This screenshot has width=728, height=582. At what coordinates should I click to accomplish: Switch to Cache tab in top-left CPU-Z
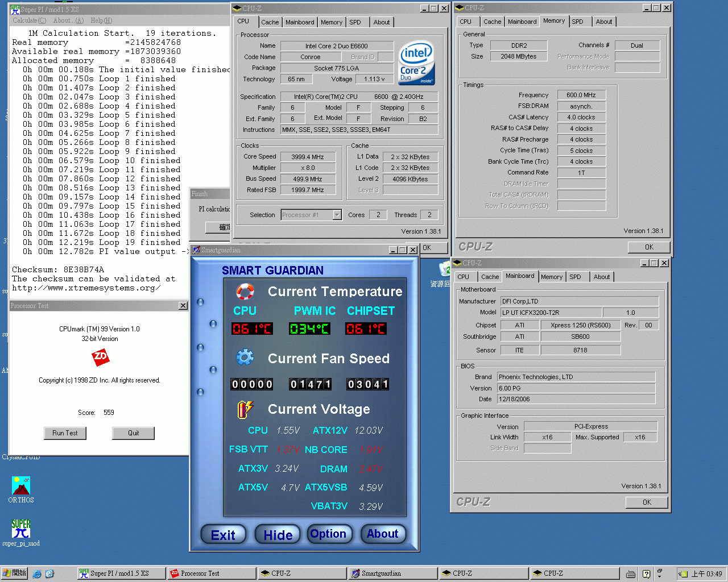point(270,22)
